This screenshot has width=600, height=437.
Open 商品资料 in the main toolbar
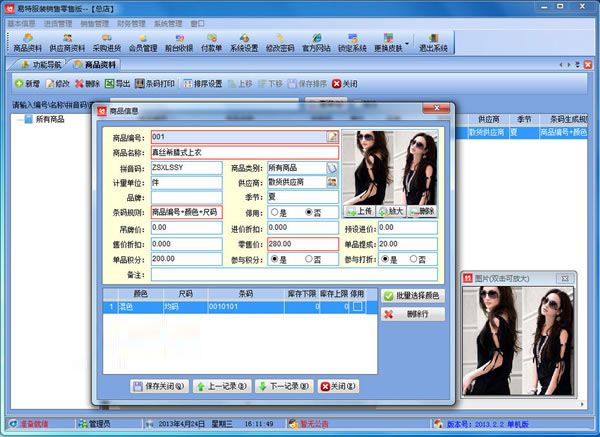click(27, 41)
